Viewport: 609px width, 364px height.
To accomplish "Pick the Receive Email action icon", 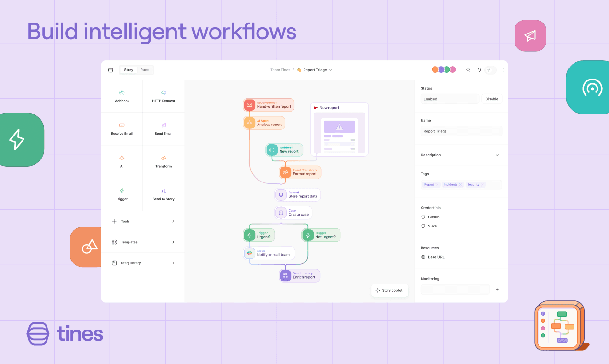I will click(122, 125).
